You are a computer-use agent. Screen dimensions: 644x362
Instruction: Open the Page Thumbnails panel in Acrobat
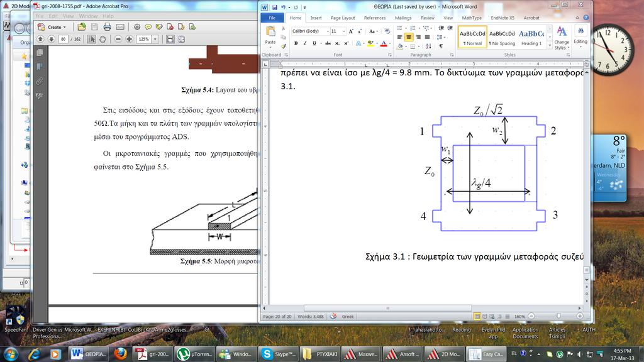[40, 53]
